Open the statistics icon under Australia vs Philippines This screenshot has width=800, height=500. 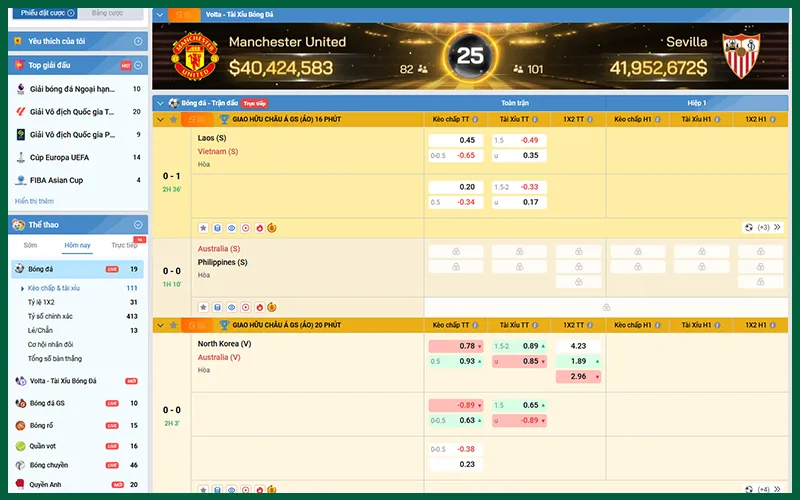click(x=217, y=307)
